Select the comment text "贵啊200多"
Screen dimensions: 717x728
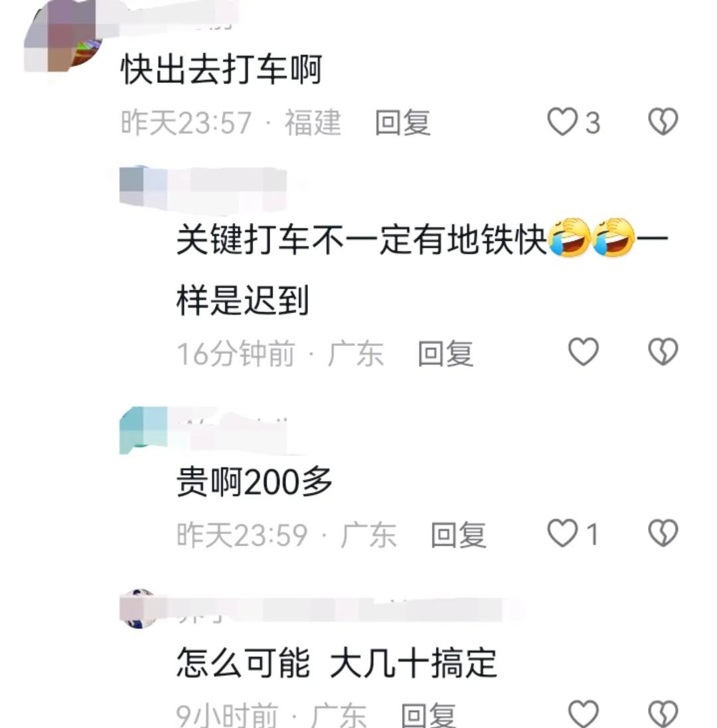pyautogui.click(x=254, y=482)
